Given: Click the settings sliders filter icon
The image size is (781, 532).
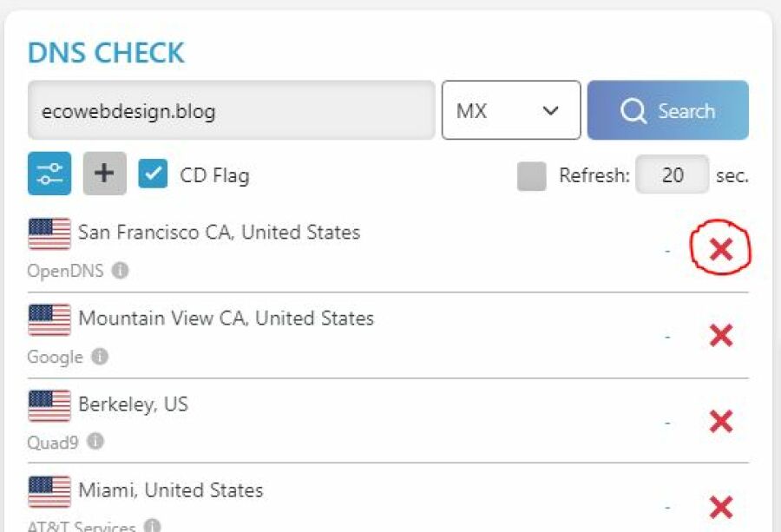Looking at the screenshot, I should [49, 174].
